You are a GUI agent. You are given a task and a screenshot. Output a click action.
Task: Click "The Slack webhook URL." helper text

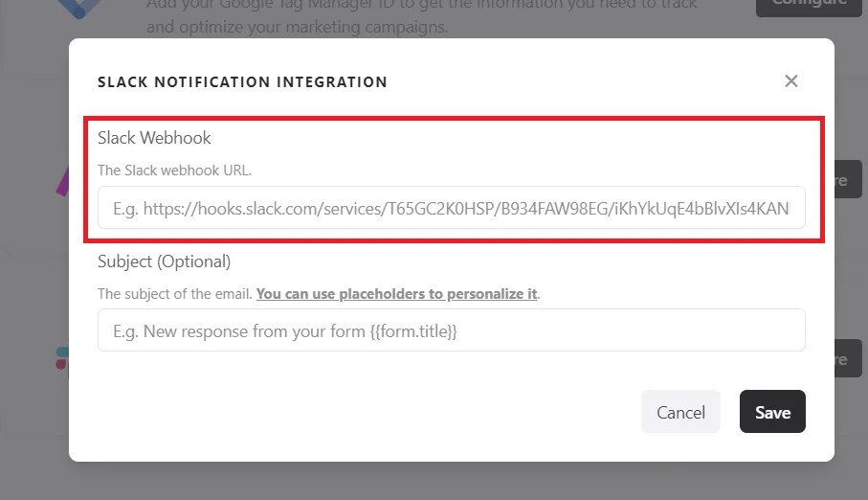174,170
